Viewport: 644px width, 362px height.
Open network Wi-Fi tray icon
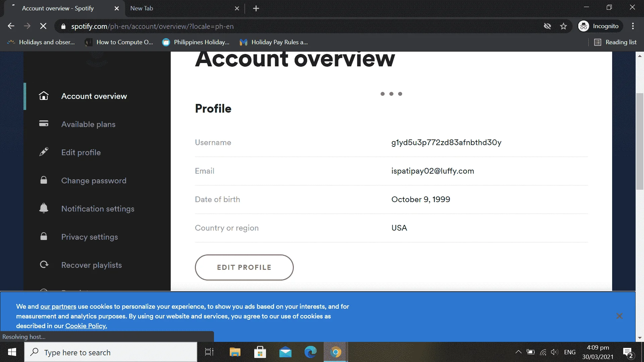(x=543, y=352)
